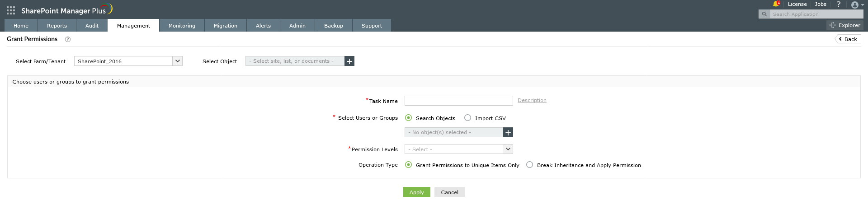Viewport: 868px width, 219px height.
Task: Click the Task Name input field
Action: click(458, 101)
